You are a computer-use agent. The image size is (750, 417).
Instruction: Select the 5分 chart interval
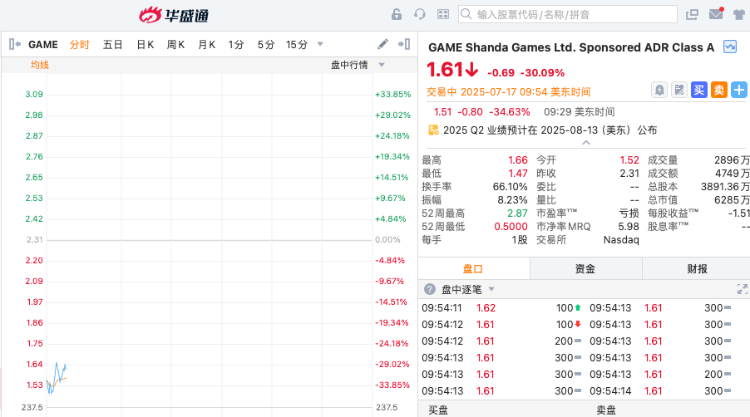click(x=266, y=44)
